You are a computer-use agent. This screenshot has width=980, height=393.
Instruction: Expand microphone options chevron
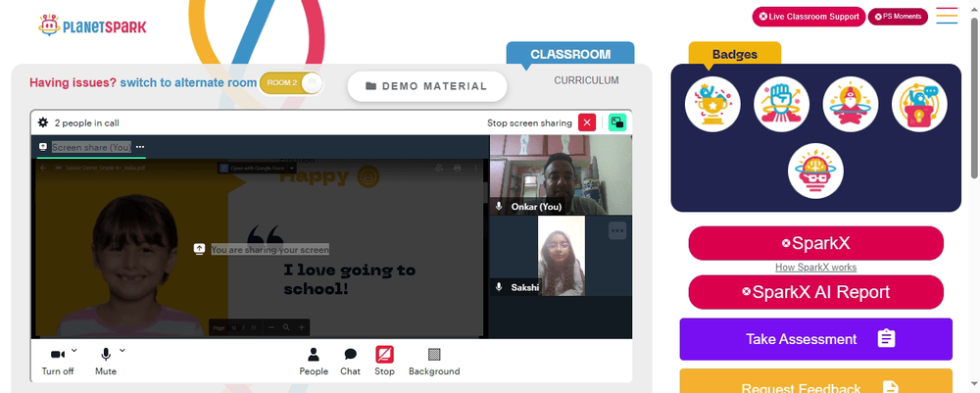[x=122, y=350]
